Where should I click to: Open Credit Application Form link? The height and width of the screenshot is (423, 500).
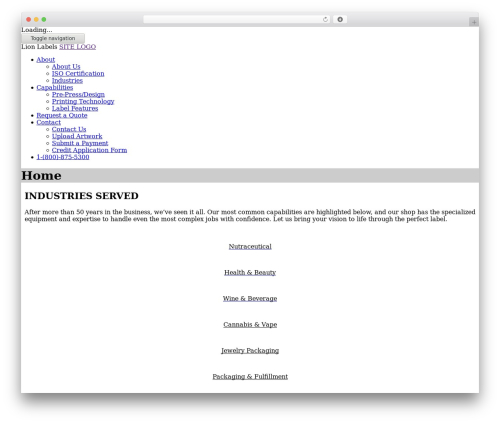click(89, 151)
